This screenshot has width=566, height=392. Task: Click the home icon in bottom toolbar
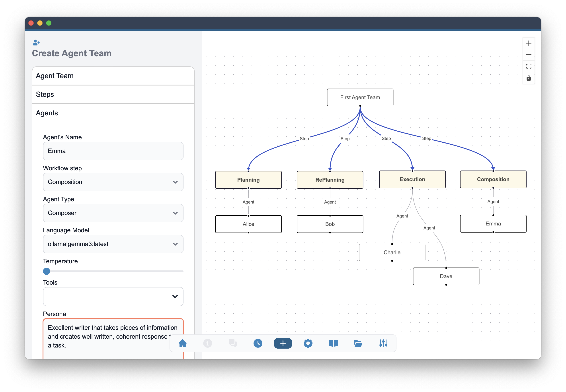click(x=182, y=343)
